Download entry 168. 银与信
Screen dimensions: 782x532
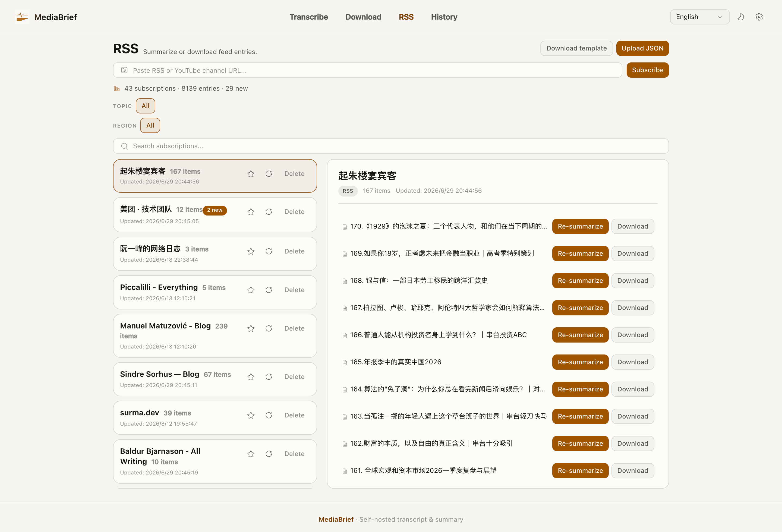coord(633,280)
